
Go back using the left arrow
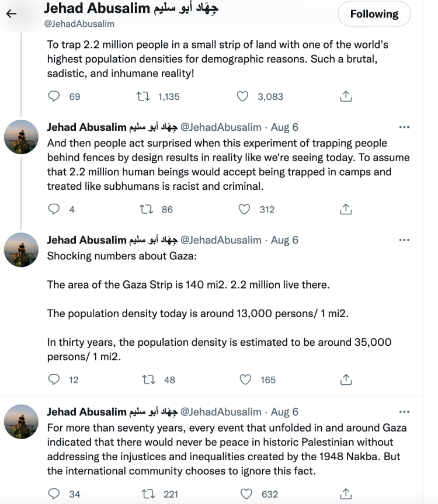tap(12, 14)
